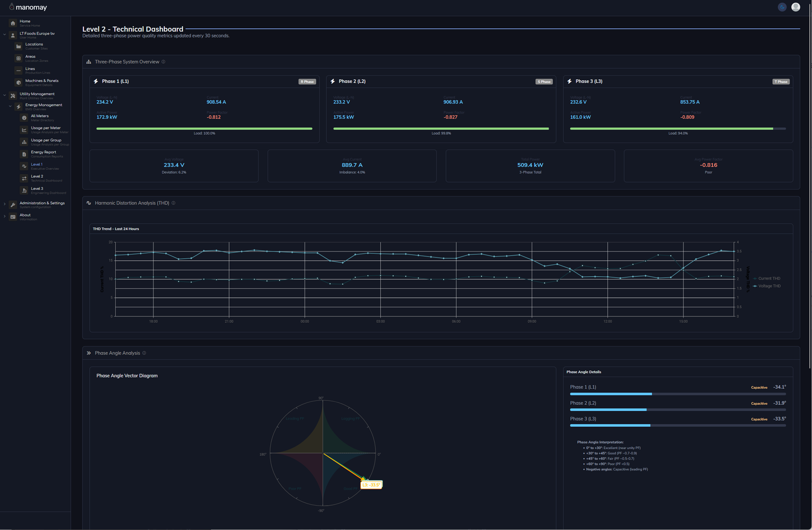Viewport: 812px width, 530px height.
Task: Go to Level 1 Executive Overview
Action: pyautogui.click(x=37, y=165)
